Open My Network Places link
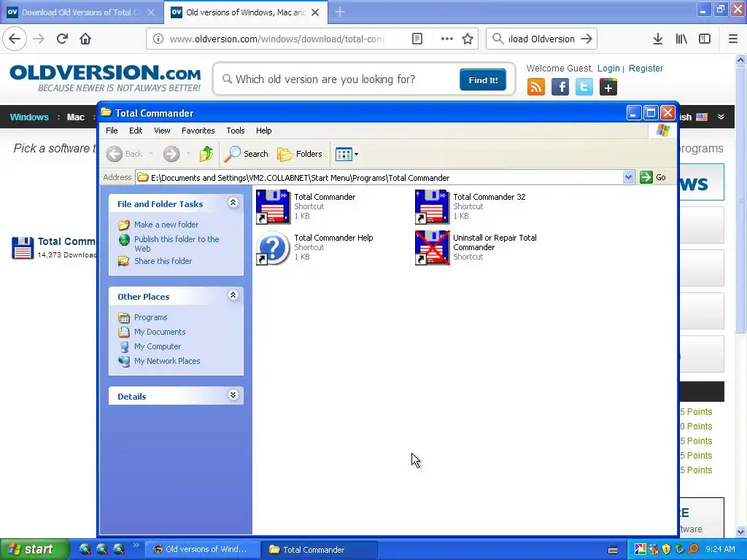Screen dimensions: 747x560 point(167,361)
